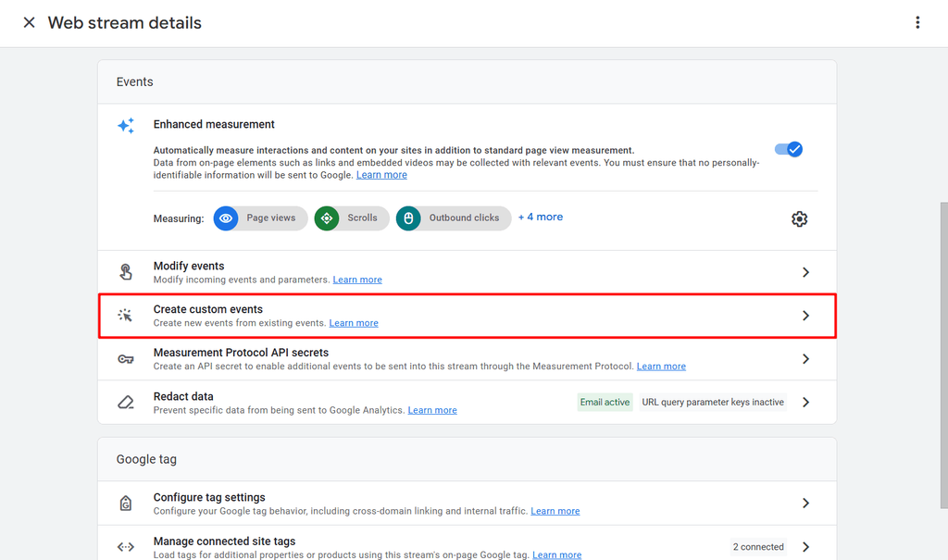The image size is (948, 560).
Task: Open the Redact data row
Action: coord(468,402)
